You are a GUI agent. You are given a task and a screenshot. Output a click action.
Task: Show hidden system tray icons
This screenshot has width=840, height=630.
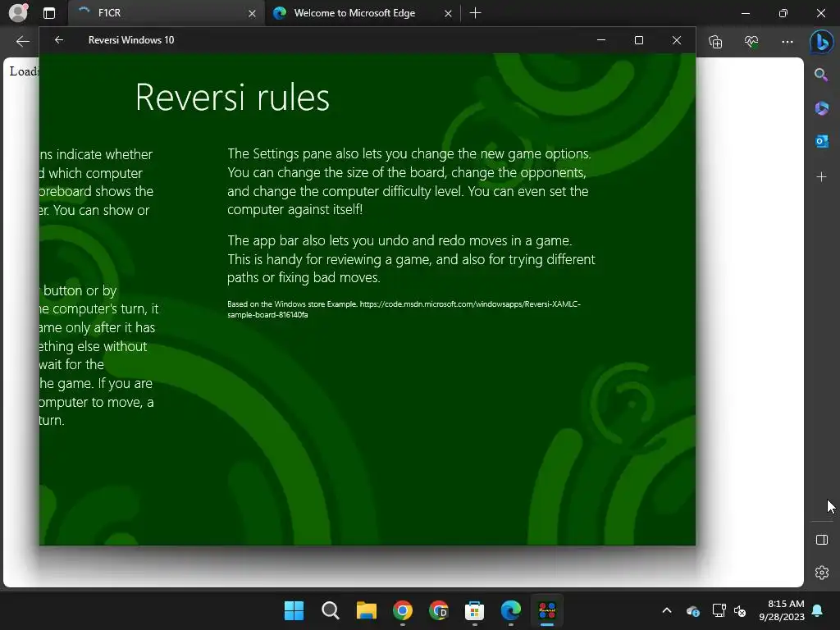point(667,610)
